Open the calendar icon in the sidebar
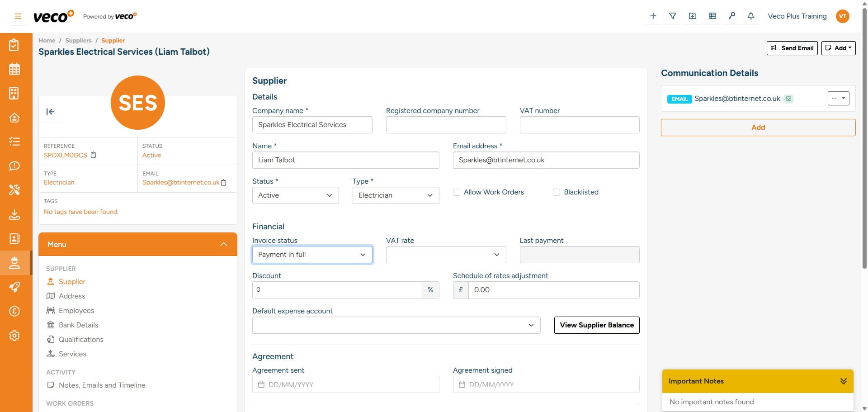The image size is (868, 412). coord(14,69)
